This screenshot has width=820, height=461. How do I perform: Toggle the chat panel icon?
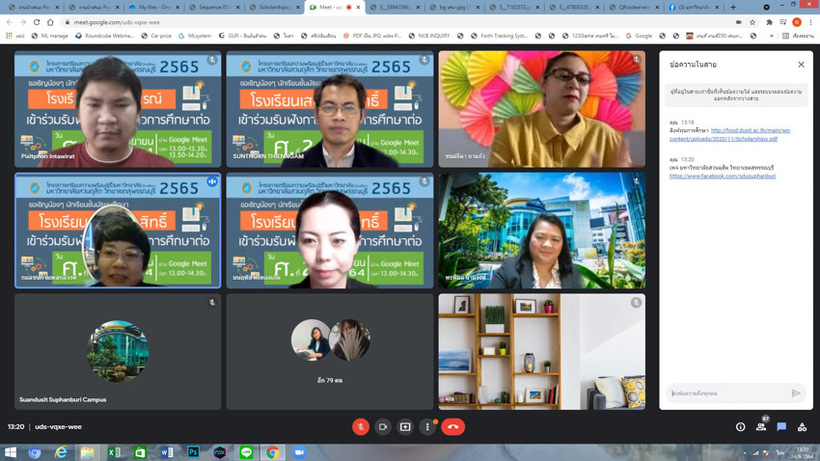pos(782,426)
